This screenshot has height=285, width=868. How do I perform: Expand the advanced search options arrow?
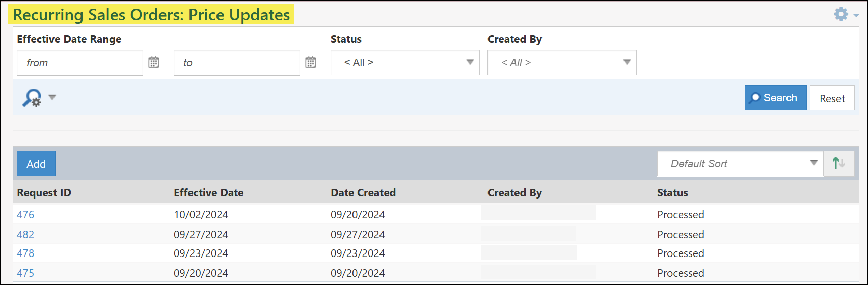pos(52,97)
